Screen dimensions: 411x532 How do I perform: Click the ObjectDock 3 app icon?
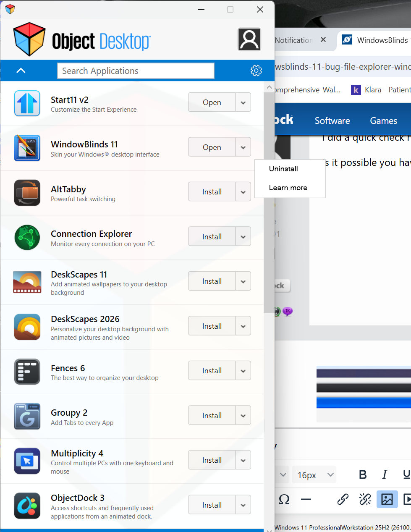(x=27, y=506)
